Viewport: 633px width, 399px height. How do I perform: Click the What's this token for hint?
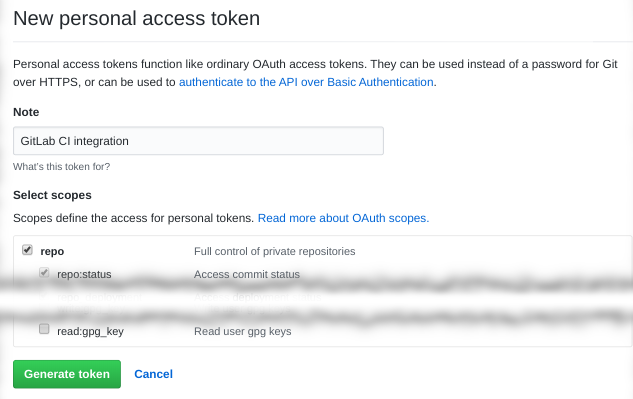tap(61, 166)
